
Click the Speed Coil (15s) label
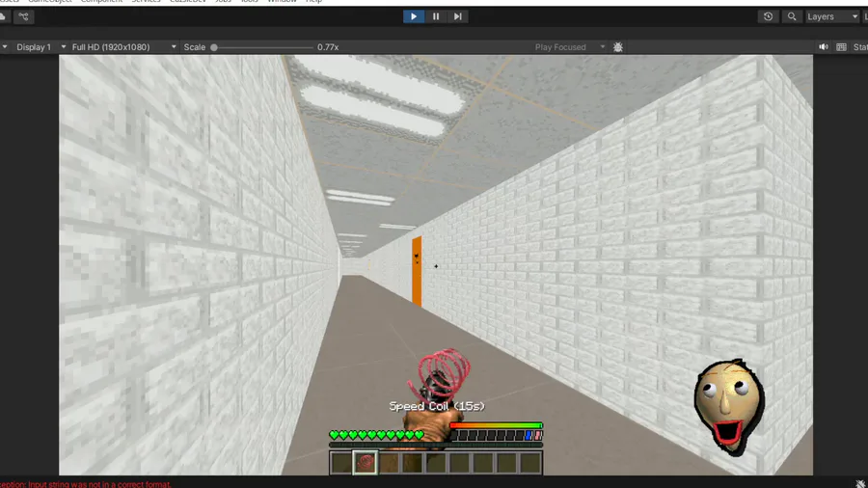coord(437,406)
